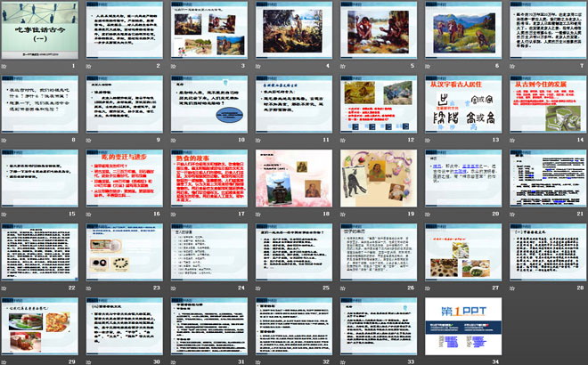588x365 pixels.
Task: Select slide 20 with blue hyperlinks
Action: 463,178
